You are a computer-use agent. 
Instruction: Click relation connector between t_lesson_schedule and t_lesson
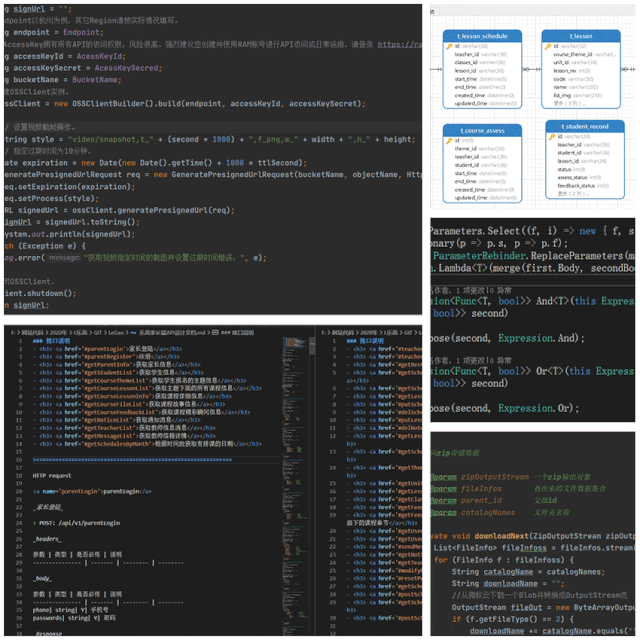click(531, 69)
